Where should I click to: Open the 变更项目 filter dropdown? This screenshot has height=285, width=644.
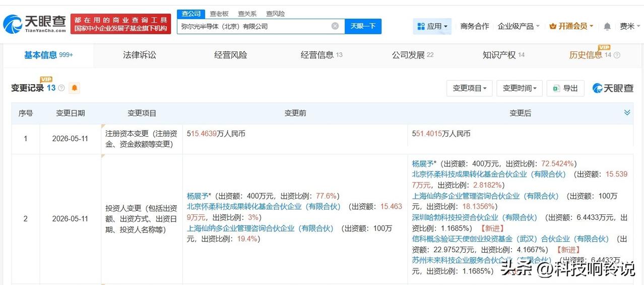[x=469, y=88]
